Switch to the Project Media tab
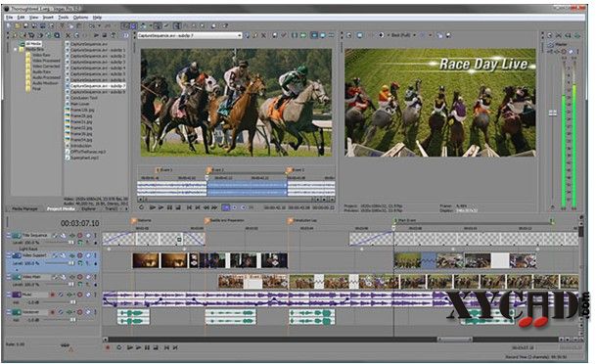This screenshot has height=364, width=596. [61, 208]
